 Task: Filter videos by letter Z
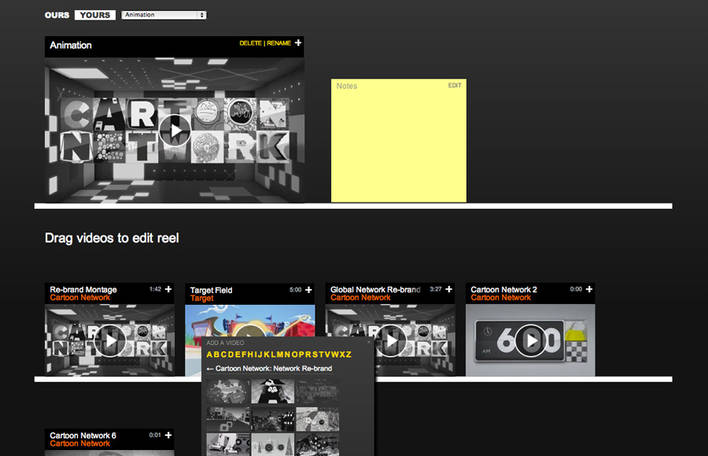click(349, 354)
